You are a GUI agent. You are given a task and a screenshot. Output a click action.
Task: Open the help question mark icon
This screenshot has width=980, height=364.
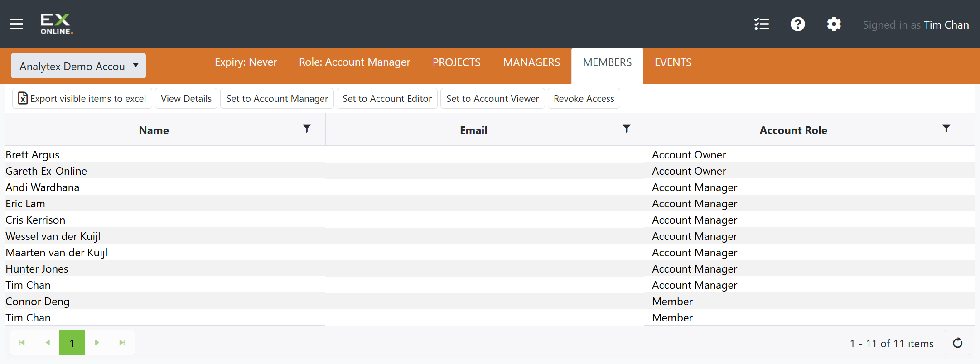click(798, 24)
